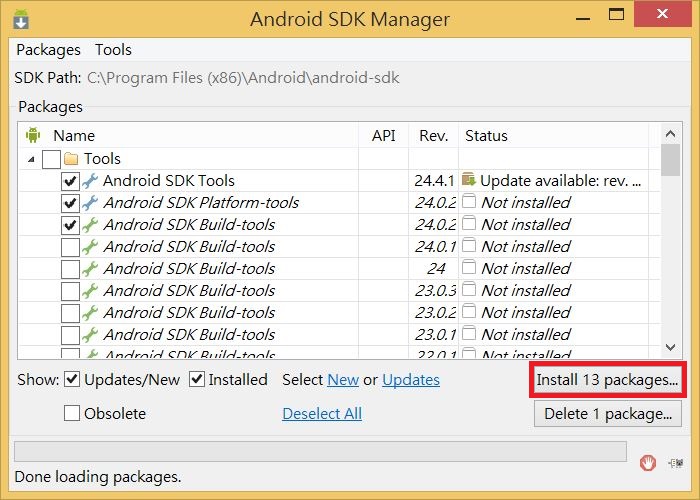Toggle the Updates/New filter checkbox
The image size is (700, 500).
73,380
